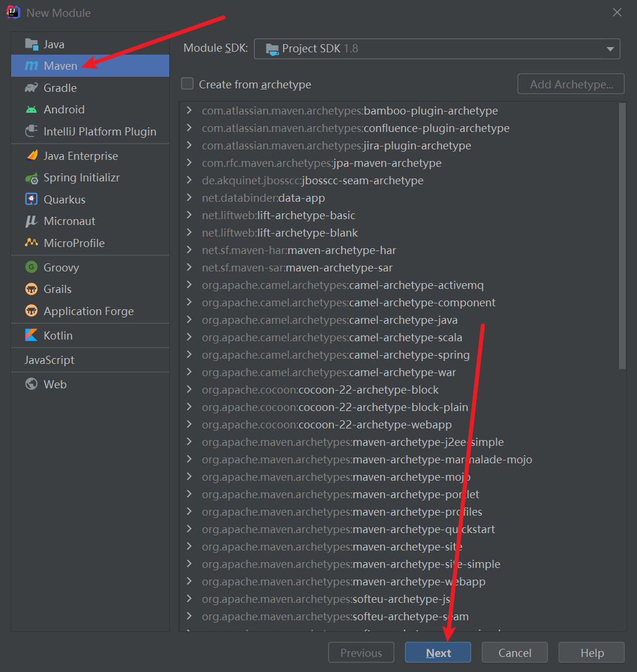
Task: Select maven-archetype-har row
Action: (x=399, y=251)
